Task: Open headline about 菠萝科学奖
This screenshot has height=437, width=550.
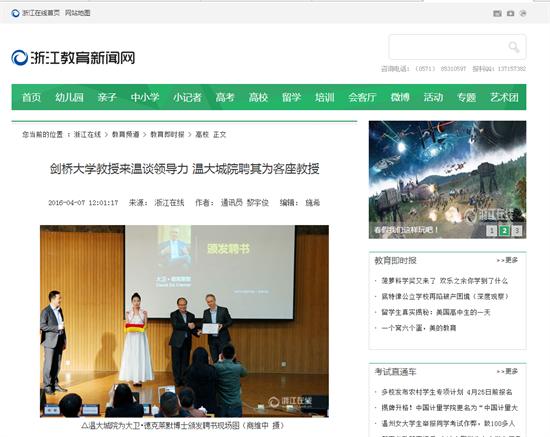Action: point(444,281)
